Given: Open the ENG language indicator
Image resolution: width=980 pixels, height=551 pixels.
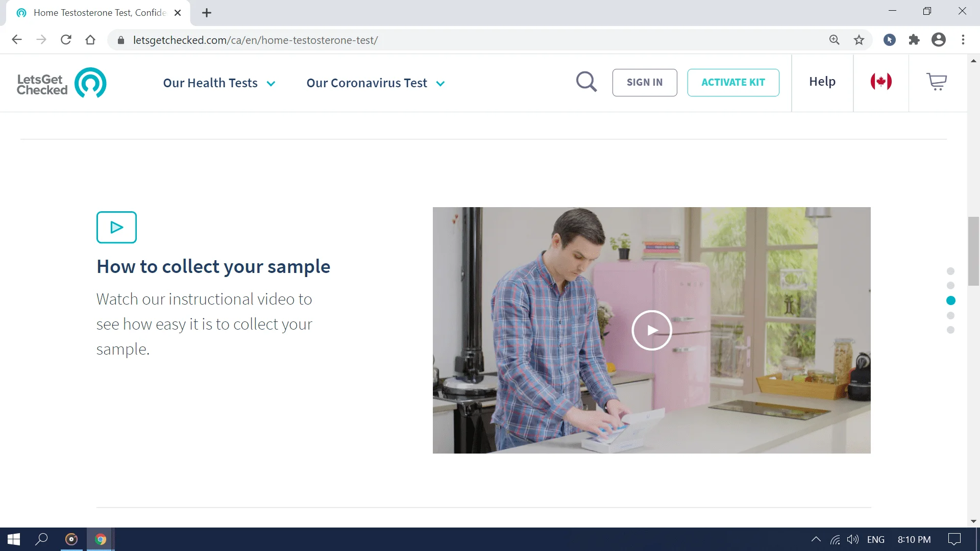Looking at the screenshot, I should click(875, 539).
